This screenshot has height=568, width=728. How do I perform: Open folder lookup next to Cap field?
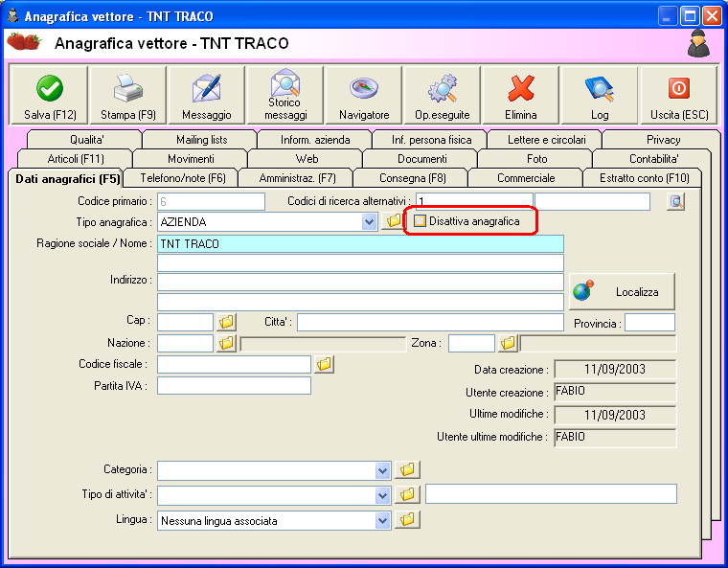tap(226, 322)
